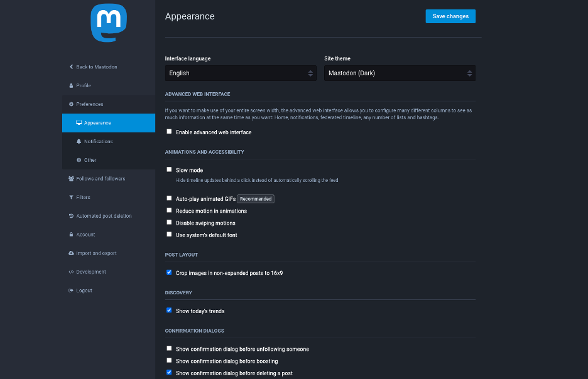
Task: Click the Logout link in sidebar
Action: pyautogui.click(x=84, y=291)
